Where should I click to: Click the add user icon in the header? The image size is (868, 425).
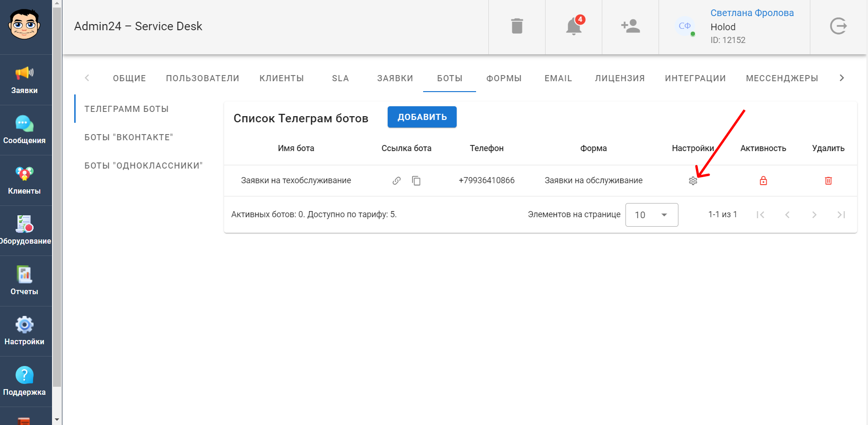pos(631,26)
